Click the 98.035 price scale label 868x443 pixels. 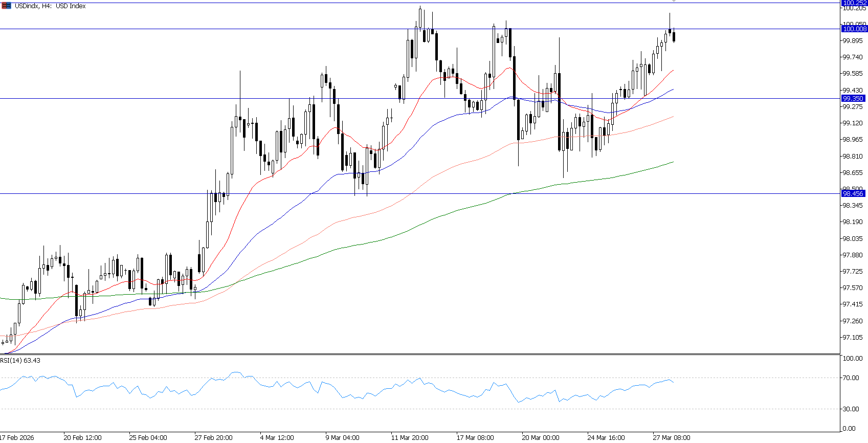(x=853, y=239)
